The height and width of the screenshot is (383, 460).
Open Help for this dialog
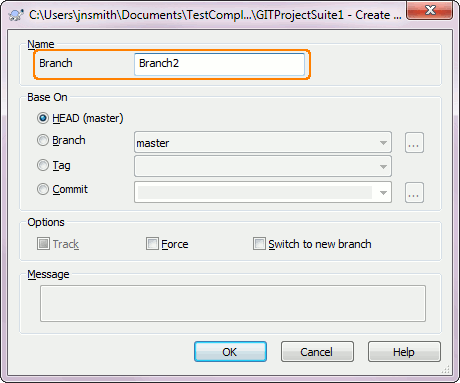404,352
